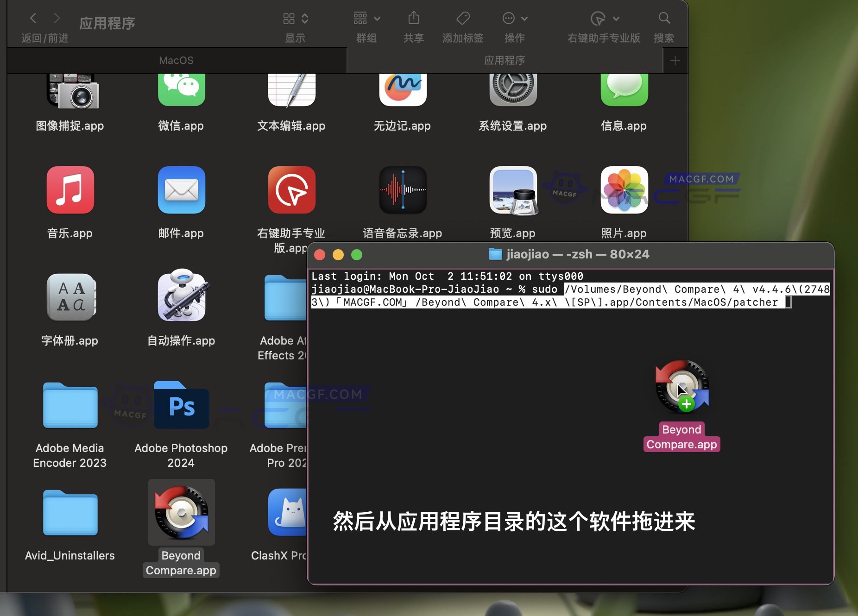Click the 共享 share toolbar icon
The image size is (858, 616).
point(414,18)
